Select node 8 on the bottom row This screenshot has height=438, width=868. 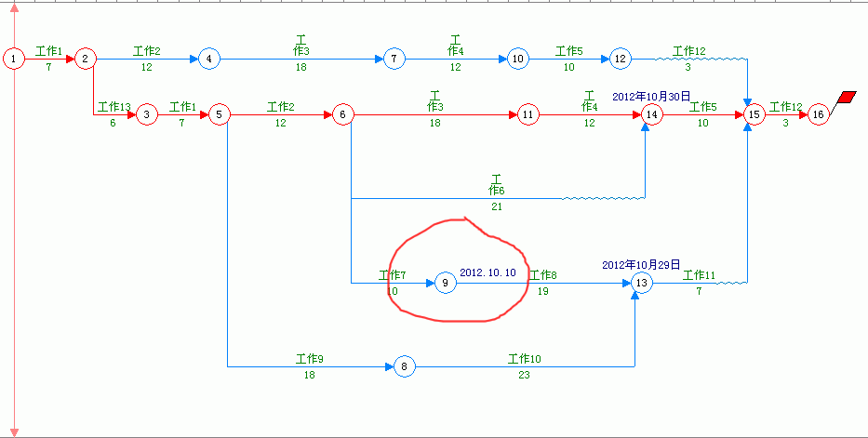(404, 366)
